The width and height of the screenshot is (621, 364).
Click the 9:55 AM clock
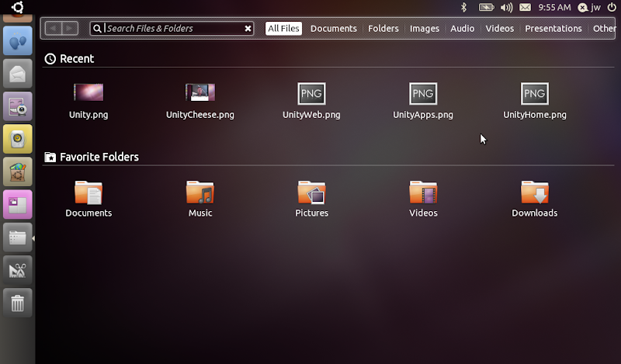click(x=554, y=7)
